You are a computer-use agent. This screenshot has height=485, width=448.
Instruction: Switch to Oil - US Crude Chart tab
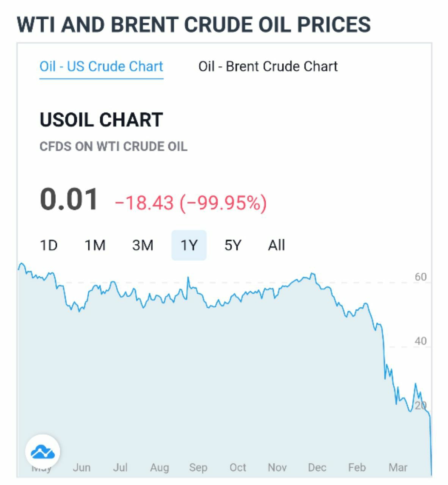tap(101, 66)
